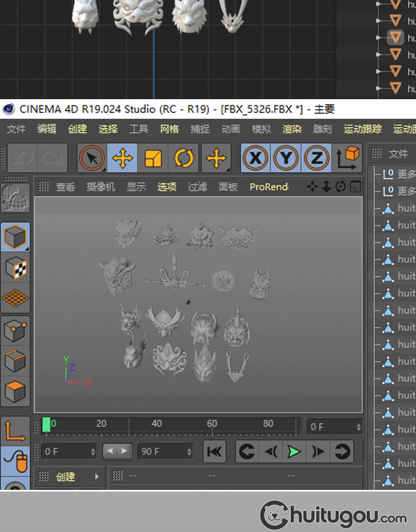Switch to Points mode
The image size is (416, 532).
pyautogui.click(x=16, y=331)
